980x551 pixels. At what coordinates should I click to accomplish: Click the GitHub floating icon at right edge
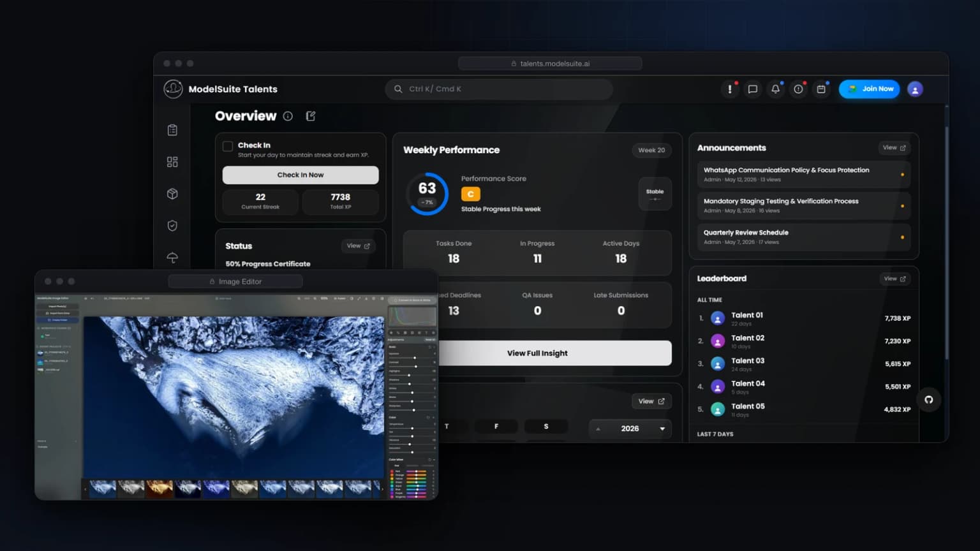[x=929, y=400]
